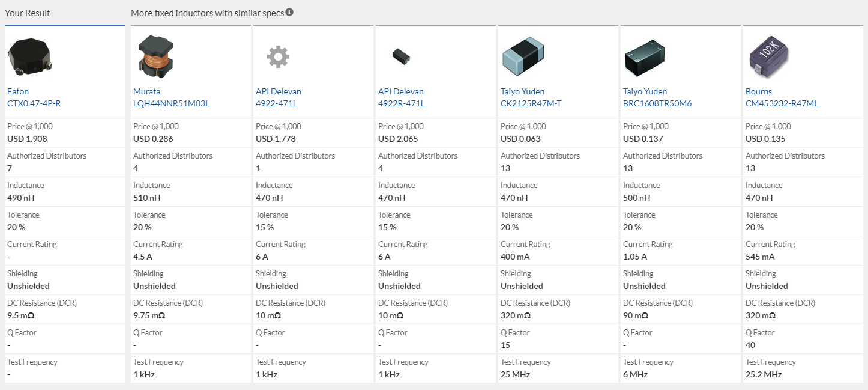Select DC resistance 9.75 mΩ
This screenshot has width=868, height=390.
pyautogui.click(x=149, y=315)
